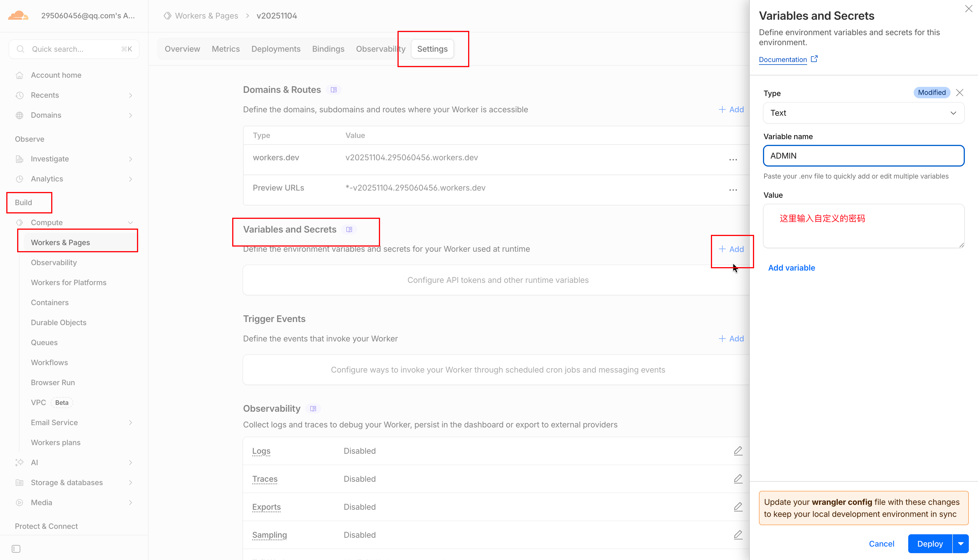
Task: Click the Domains & Routes documentation book icon
Action: (x=334, y=90)
